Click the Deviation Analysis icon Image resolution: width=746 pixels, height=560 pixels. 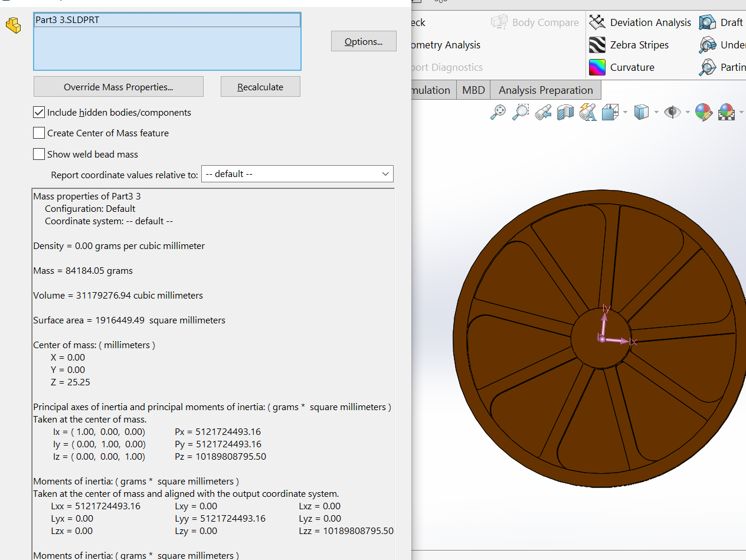[x=597, y=22]
